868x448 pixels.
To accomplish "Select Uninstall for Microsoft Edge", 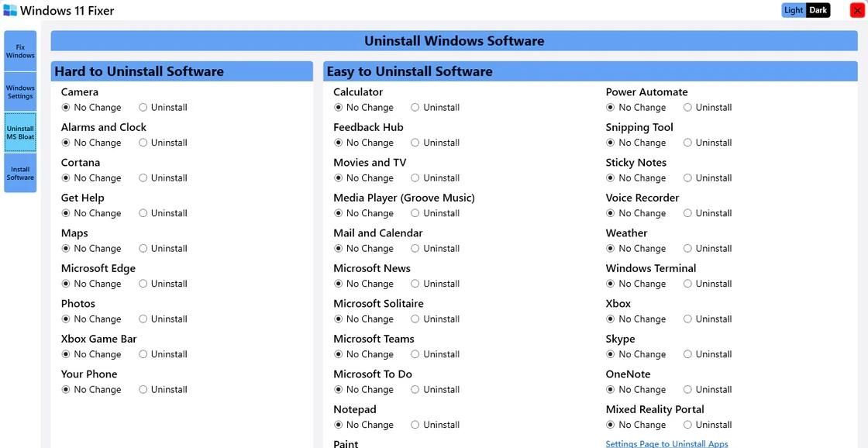I will (x=141, y=282).
